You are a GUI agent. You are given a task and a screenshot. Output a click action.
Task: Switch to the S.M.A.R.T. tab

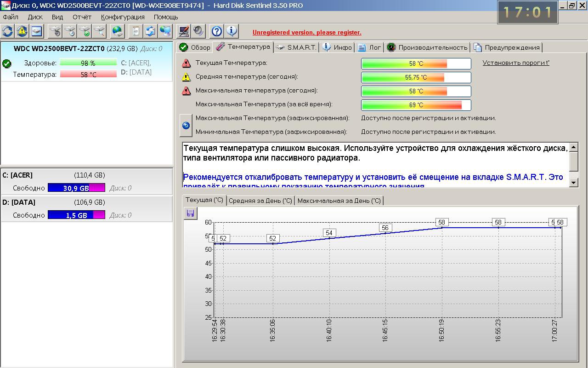point(296,47)
